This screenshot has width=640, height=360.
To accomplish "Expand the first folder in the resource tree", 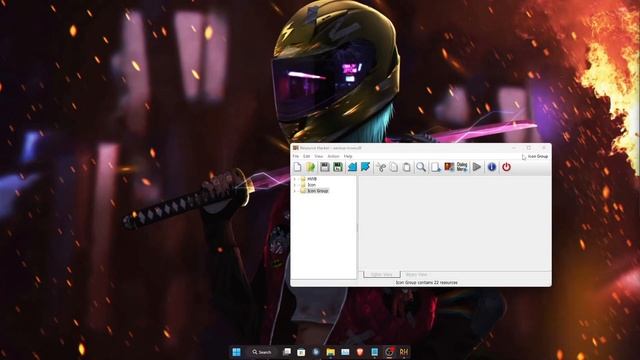I will (295, 179).
